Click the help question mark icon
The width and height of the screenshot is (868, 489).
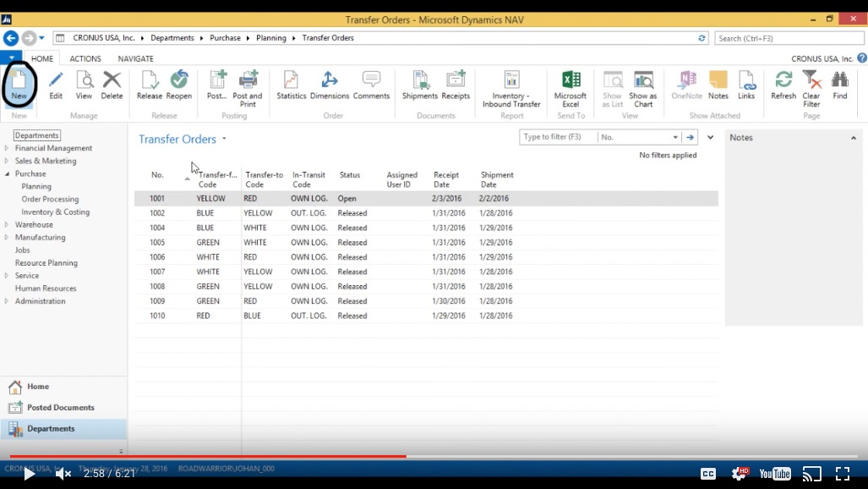862,58
